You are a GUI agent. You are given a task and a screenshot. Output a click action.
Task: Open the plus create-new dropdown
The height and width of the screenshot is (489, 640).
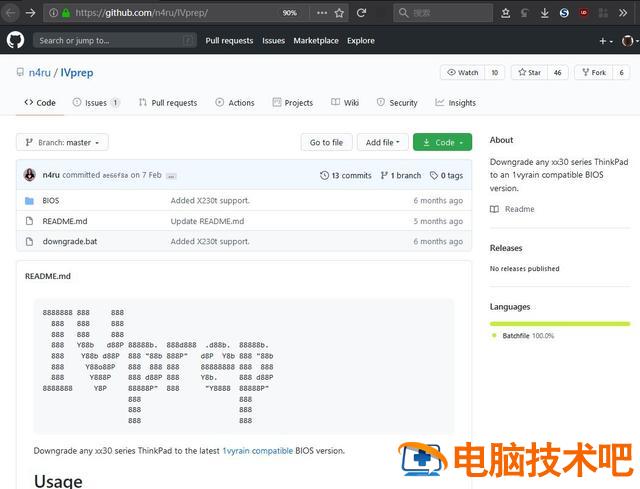point(606,41)
